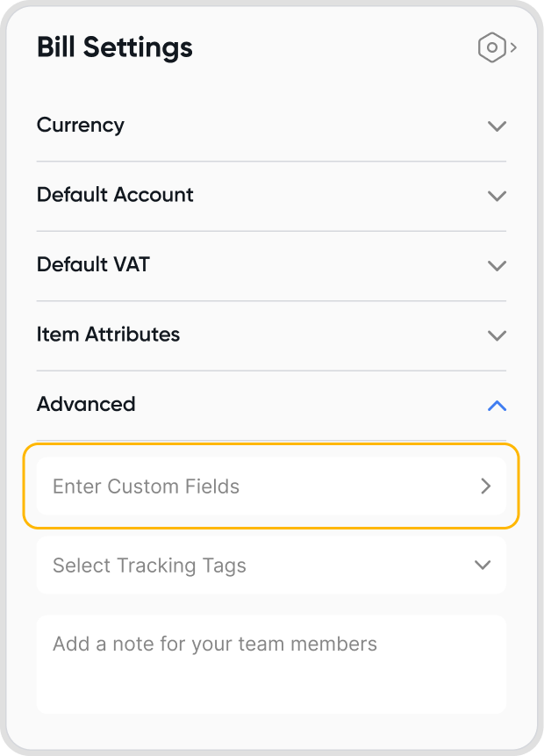Expand the Default VAT chevron
The image size is (544, 756).
pos(497,265)
